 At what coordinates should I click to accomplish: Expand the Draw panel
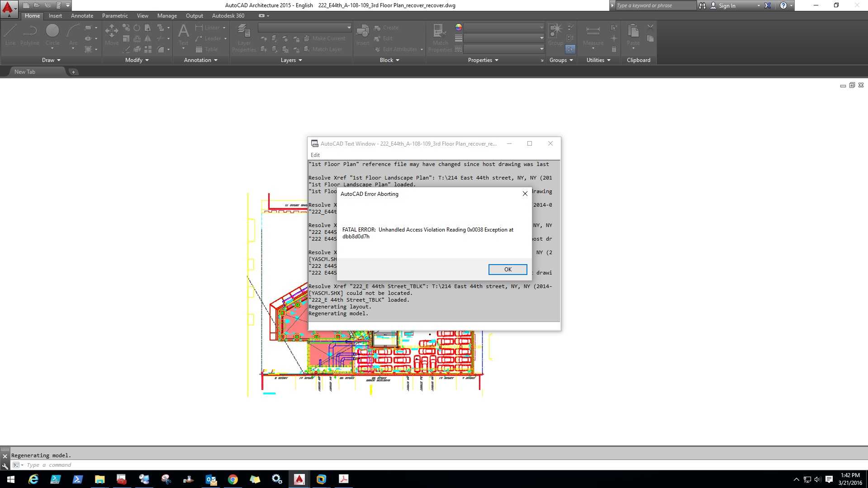click(x=51, y=60)
